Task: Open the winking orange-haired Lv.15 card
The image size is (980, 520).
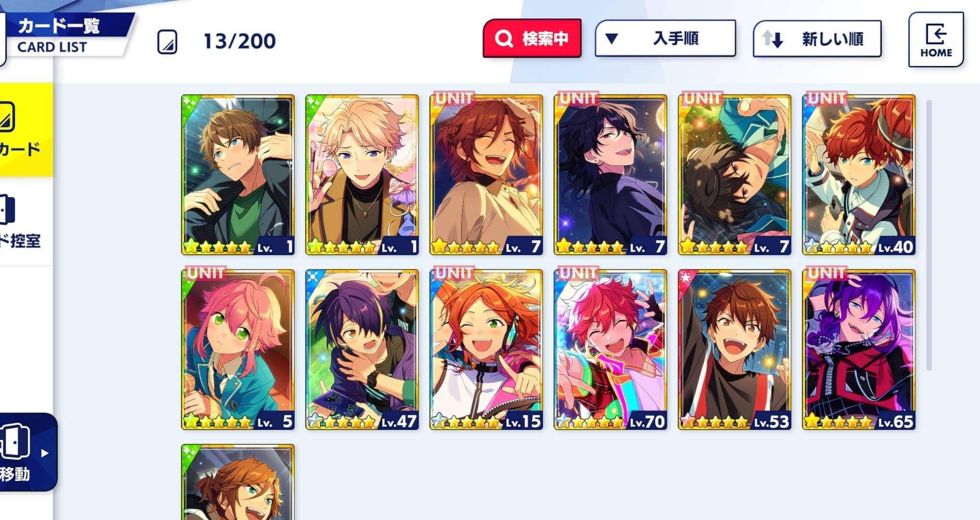Action: (x=486, y=350)
